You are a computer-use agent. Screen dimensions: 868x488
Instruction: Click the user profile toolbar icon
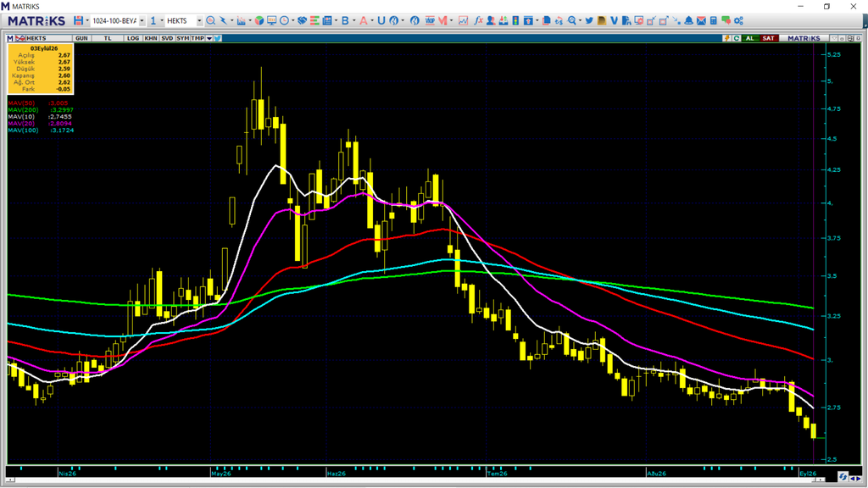491,20
